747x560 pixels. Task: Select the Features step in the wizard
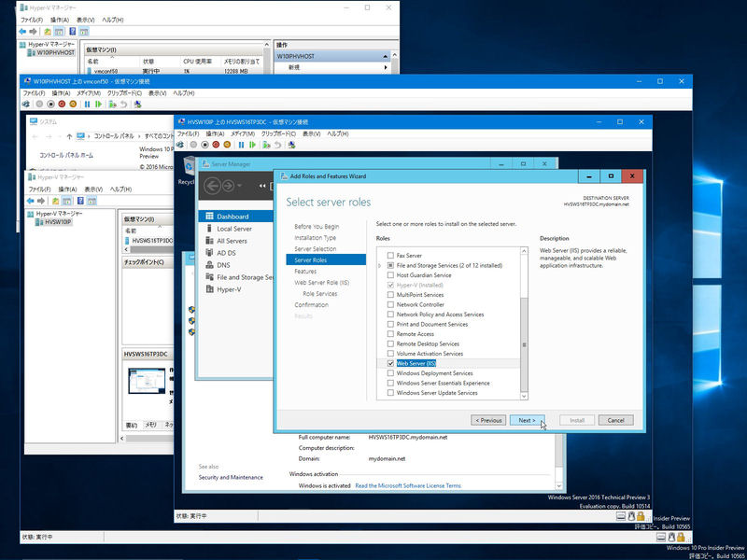tap(305, 272)
